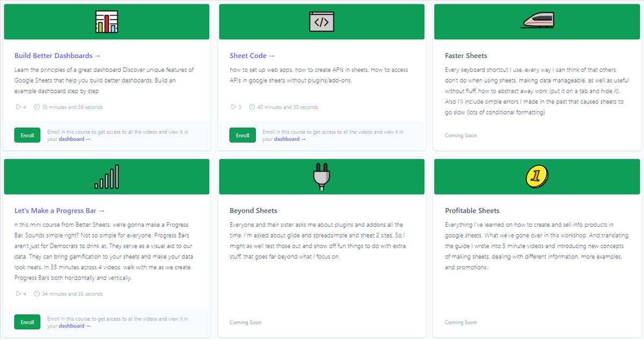Open the Build Better Dashboards course link

click(57, 56)
